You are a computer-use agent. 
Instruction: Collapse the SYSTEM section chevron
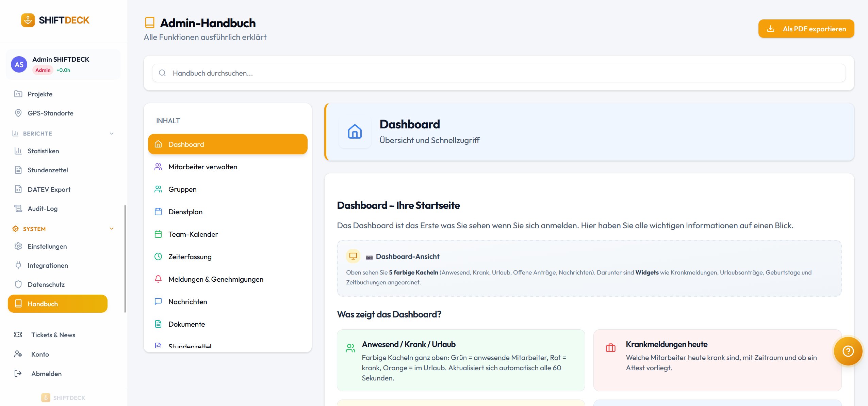112,229
